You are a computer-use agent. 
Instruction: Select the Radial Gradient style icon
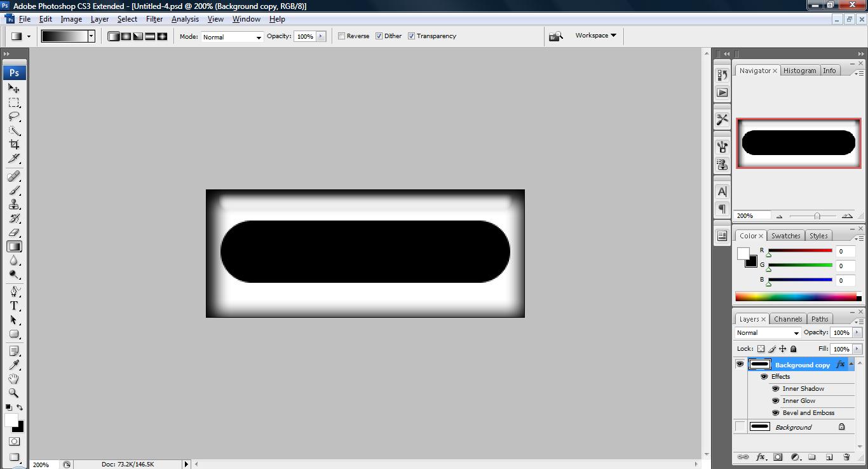click(126, 36)
